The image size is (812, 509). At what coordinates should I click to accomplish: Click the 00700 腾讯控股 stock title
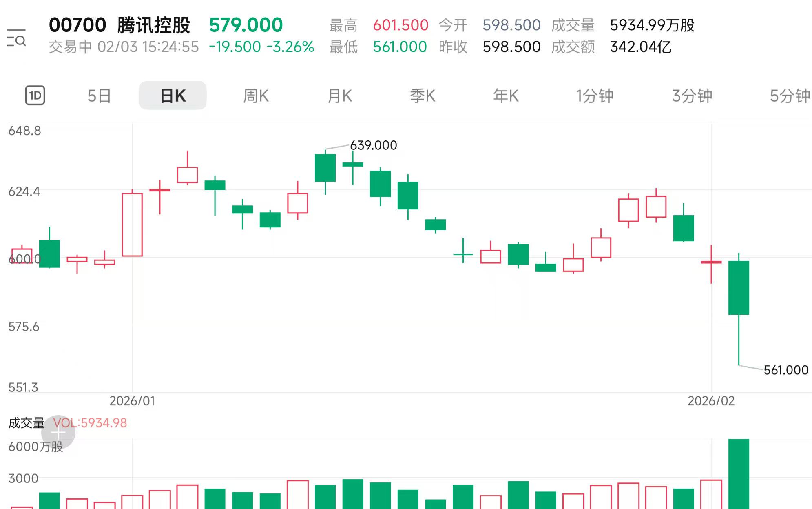119,25
